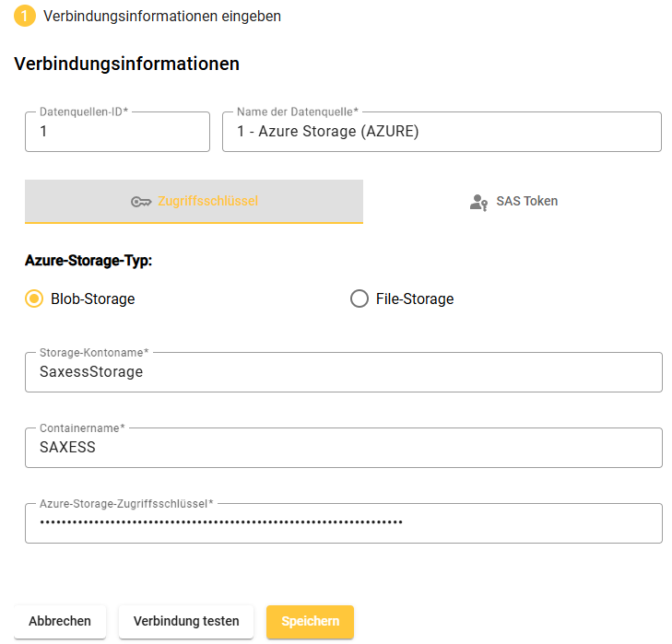Screen dimensions: 672x644
Task: Click the Verbindung testen button
Action: (x=186, y=621)
